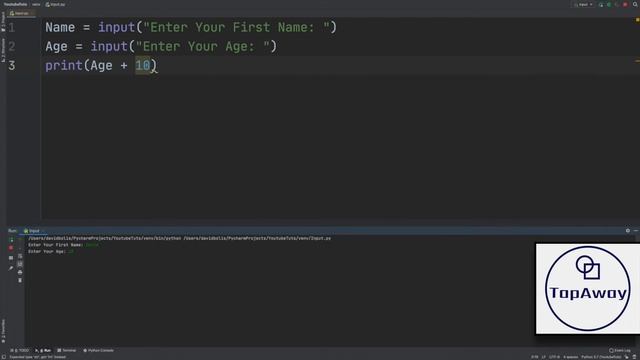Open the Favorites side panel
This screenshot has width=640, height=360.
click(x=3, y=331)
